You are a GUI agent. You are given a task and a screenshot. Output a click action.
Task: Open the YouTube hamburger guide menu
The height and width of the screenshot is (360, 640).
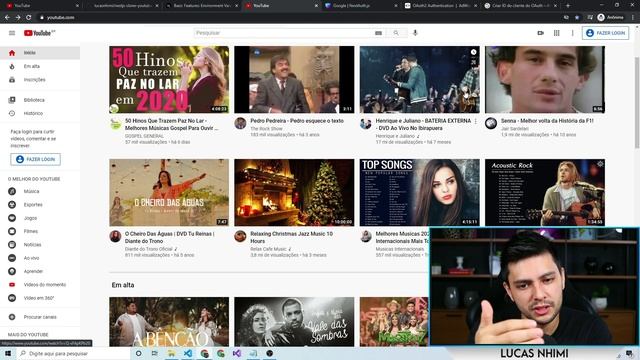[x=12, y=33]
